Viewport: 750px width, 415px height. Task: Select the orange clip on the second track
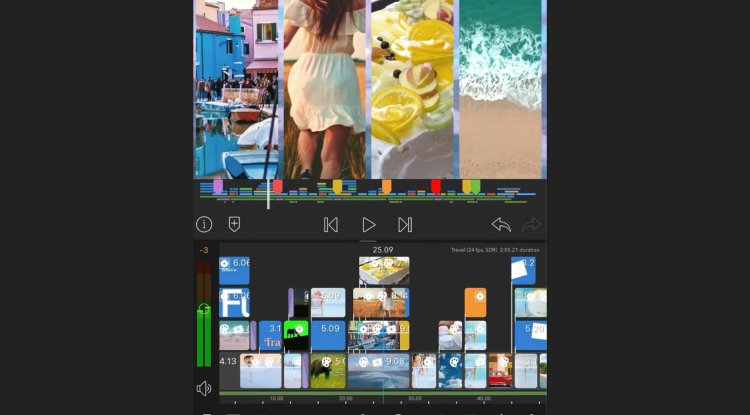coord(475,303)
